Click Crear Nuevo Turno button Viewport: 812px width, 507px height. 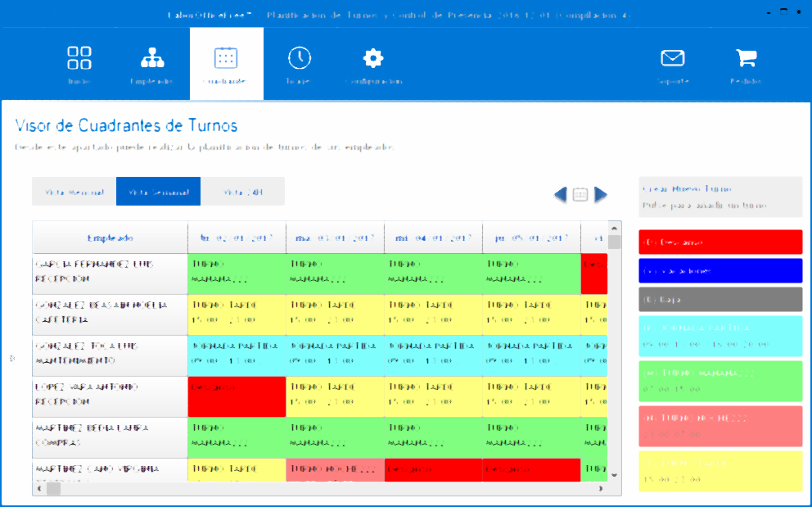(720, 197)
